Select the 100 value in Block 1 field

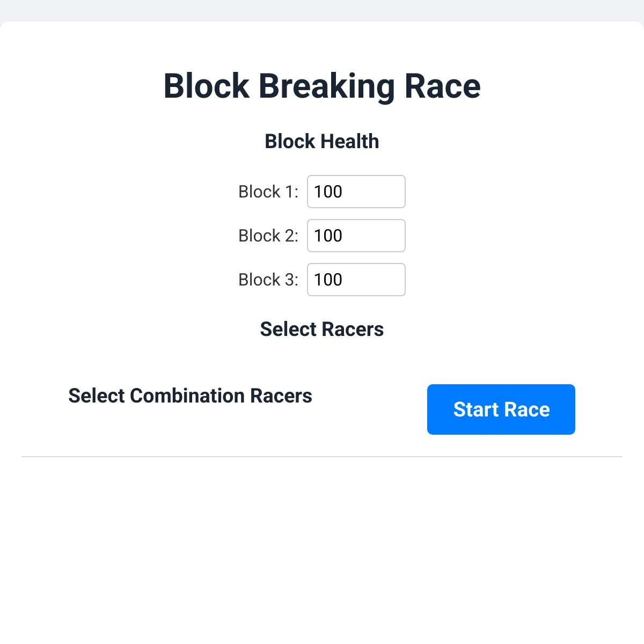[x=328, y=192]
